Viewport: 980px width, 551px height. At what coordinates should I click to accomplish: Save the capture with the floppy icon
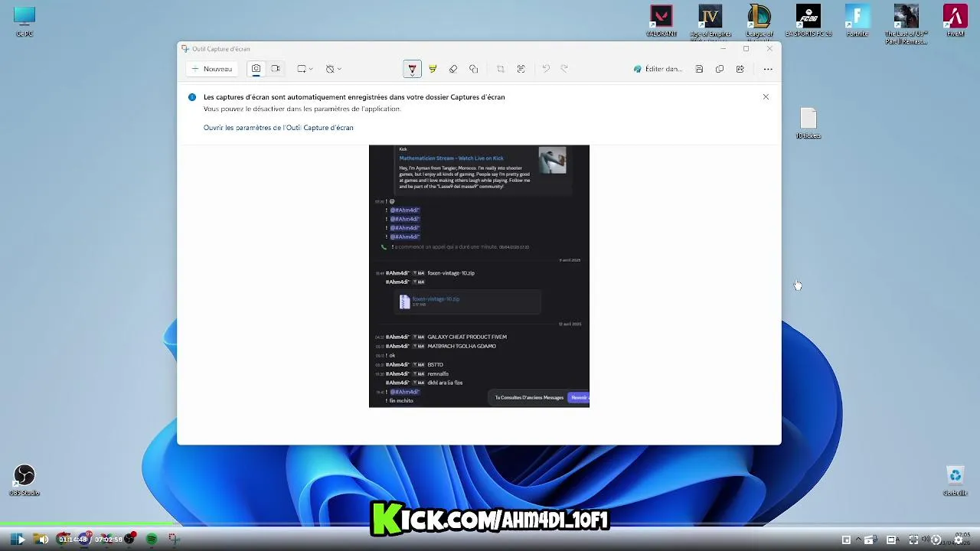[699, 69]
